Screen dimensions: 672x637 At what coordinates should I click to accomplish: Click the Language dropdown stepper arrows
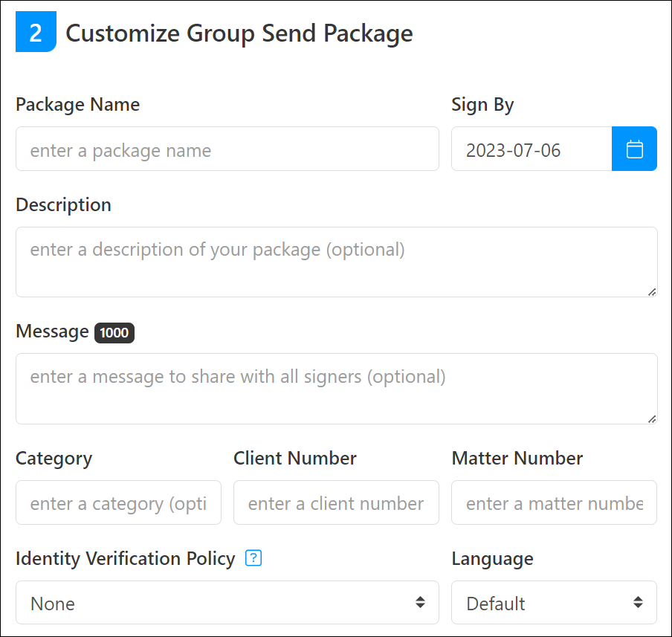(x=637, y=603)
